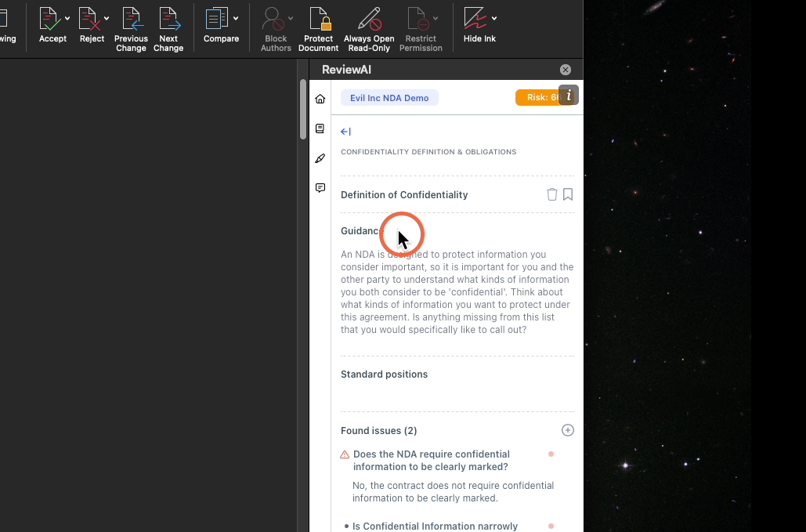
Task: Go to Next Change
Action: (168, 29)
